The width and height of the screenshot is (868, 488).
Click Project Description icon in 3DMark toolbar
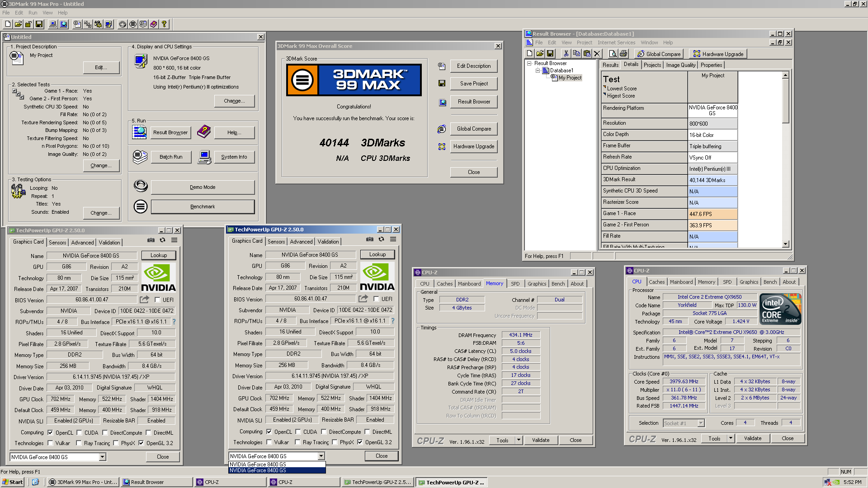coord(77,24)
